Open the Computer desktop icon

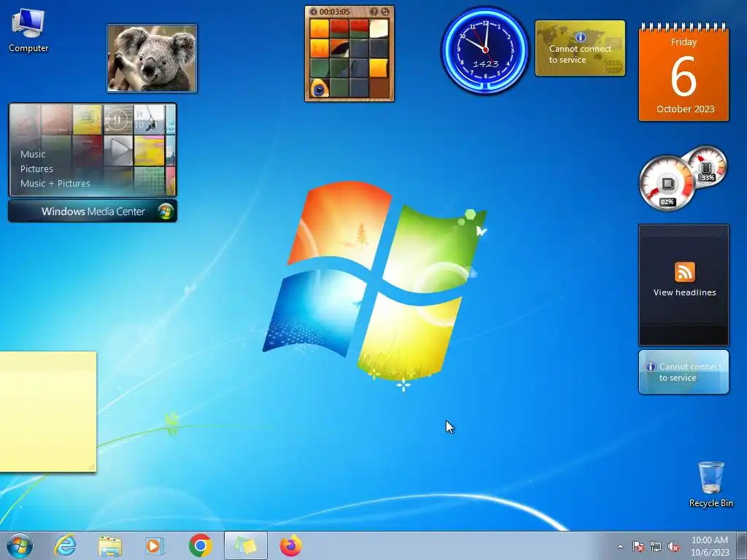point(28,31)
